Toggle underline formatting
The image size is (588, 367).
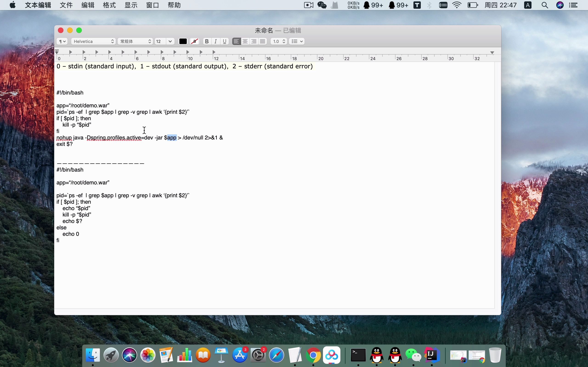(224, 41)
